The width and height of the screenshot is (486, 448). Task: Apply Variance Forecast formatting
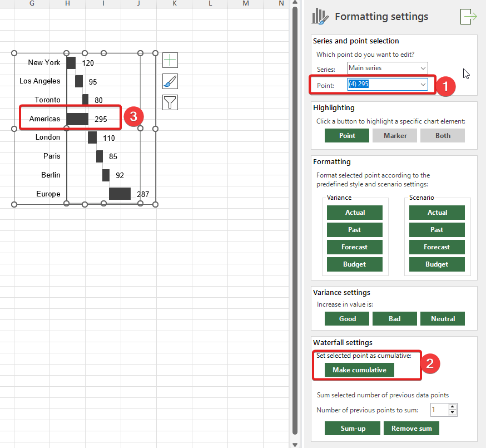coord(355,247)
